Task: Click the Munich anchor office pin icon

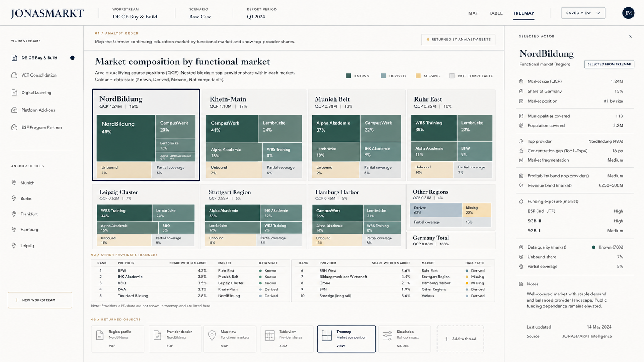Action: pyautogui.click(x=14, y=183)
